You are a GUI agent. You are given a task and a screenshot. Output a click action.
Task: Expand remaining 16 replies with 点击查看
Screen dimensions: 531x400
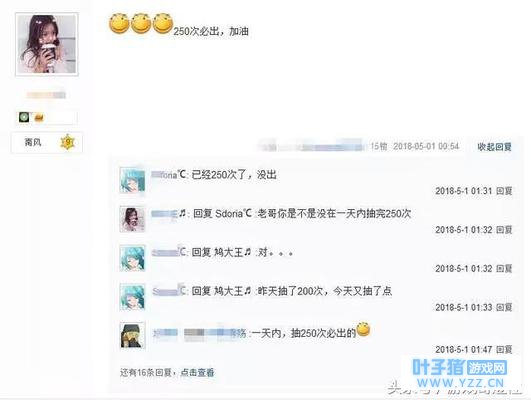click(x=197, y=373)
